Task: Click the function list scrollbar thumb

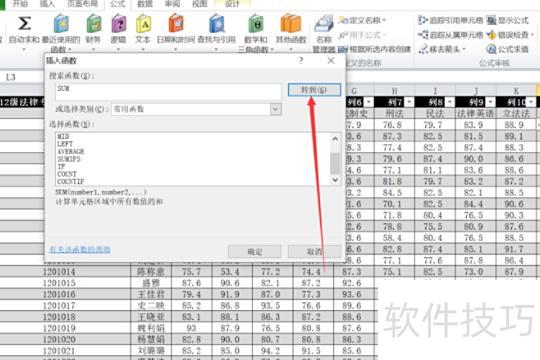Action: click(x=335, y=163)
